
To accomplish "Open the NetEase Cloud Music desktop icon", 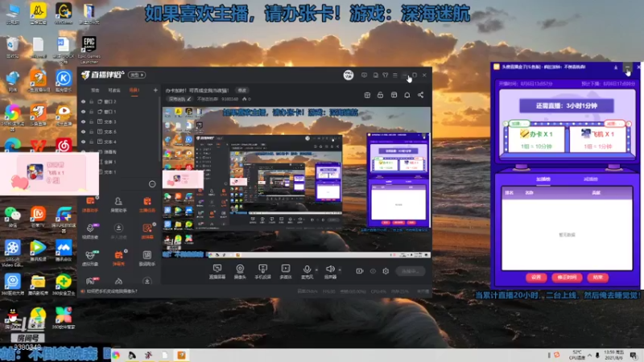I will point(64,146).
